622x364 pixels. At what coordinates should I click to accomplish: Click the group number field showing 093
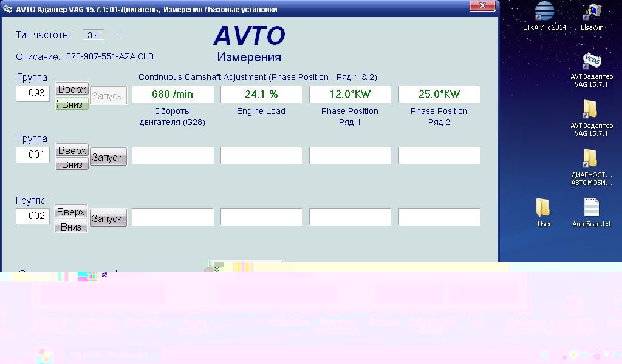pyautogui.click(x=33, y=93)
